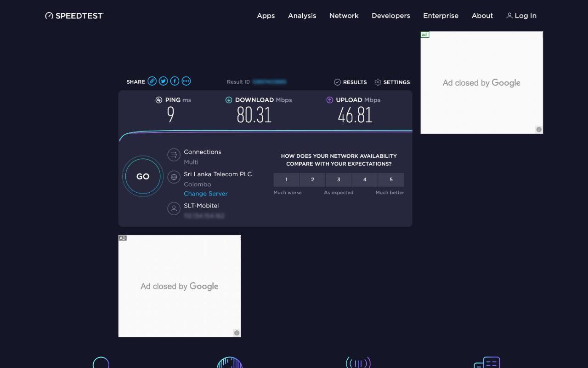Click the Log In link
The width and height of the screenshot is (588, 368).
(x=521, y=16)
